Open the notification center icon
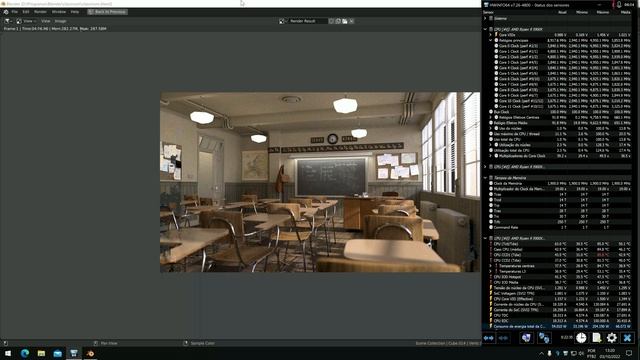Image resolution: width=640 pixels, height=360 pixels. 629,353
